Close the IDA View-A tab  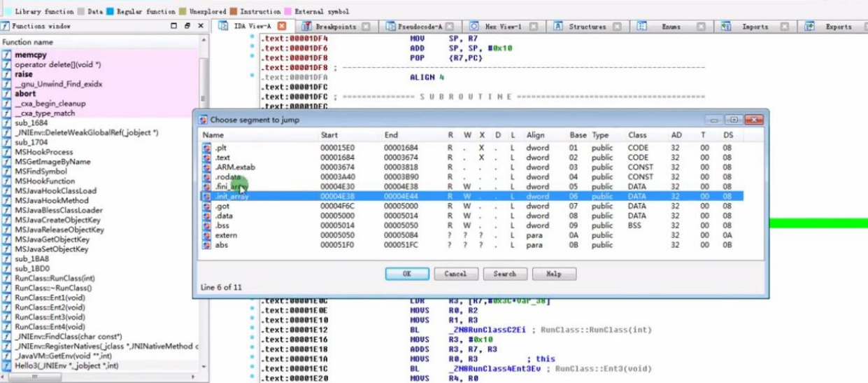(x=282, y=27)
